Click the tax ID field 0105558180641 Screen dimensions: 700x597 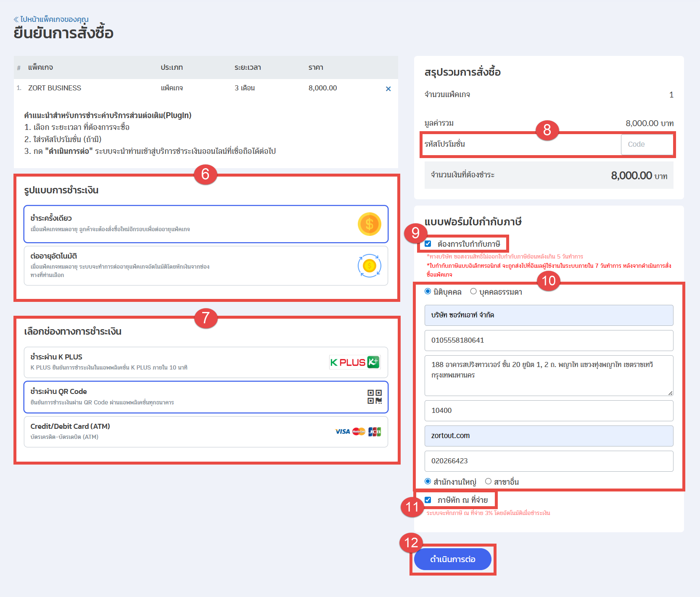[549, 341]
